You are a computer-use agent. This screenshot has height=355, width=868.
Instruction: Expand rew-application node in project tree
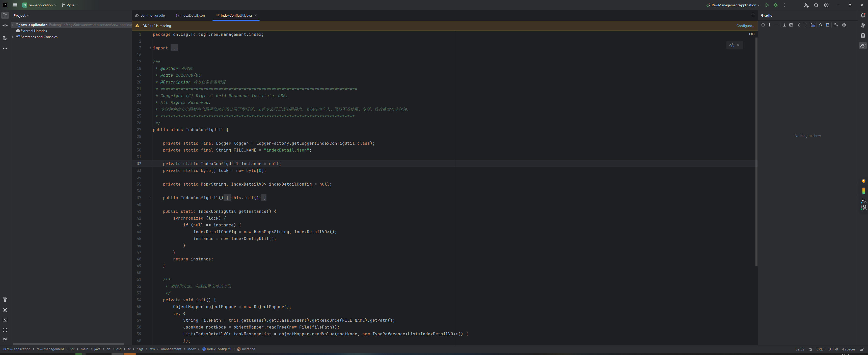pyautogui.click(x=13, y=25)
